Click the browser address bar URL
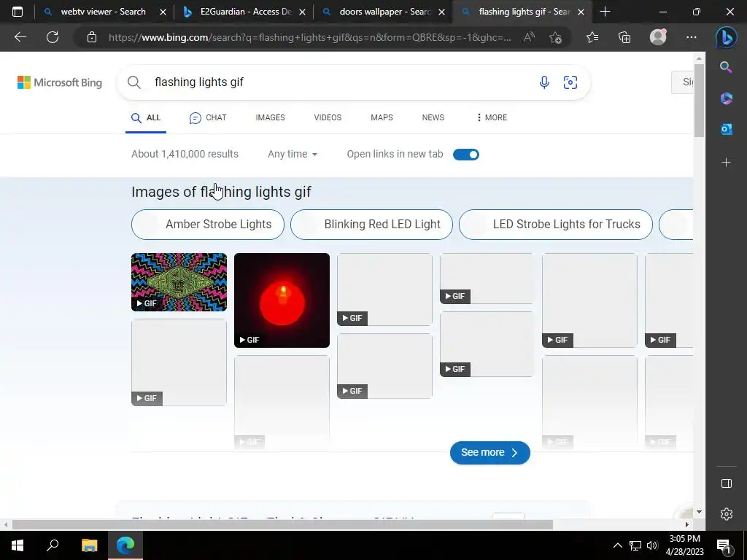 point(309,37)
